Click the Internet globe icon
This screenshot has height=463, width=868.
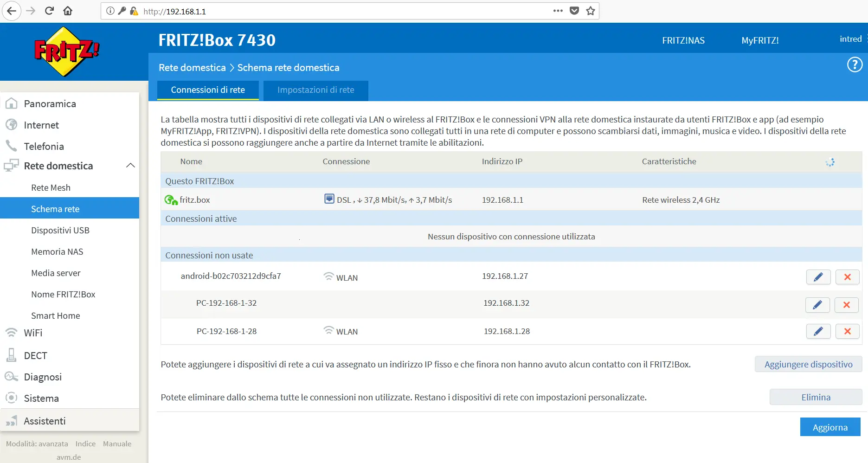11,125
